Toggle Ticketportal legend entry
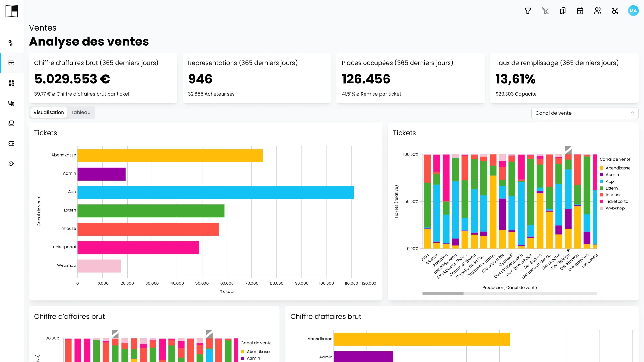 pyautogui.click(x=614, y=202)
